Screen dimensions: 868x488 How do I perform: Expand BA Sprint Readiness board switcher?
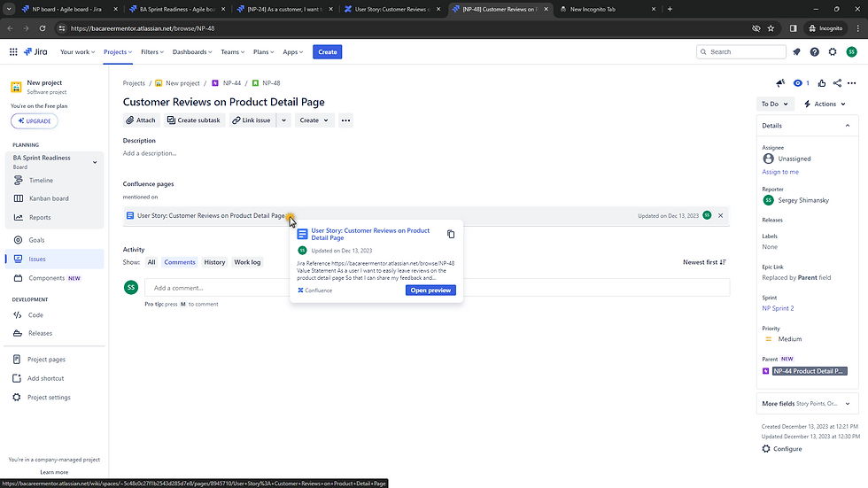[x=95, y=162]
